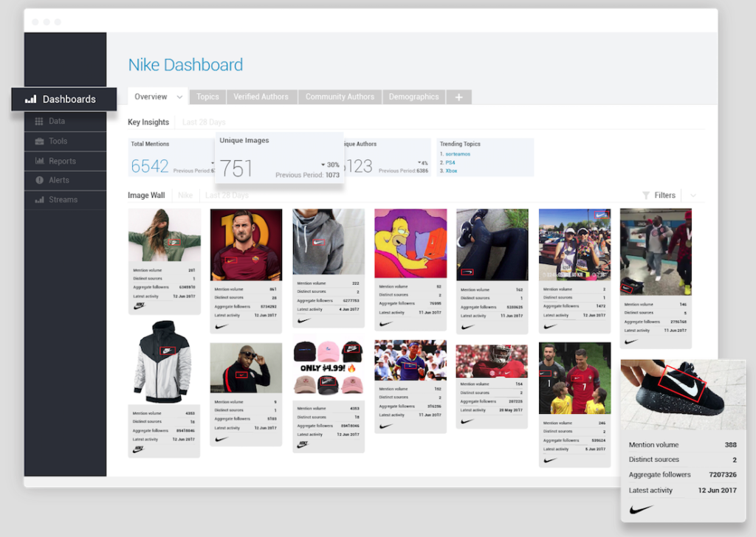Image resolution: width=756 pixels, height=537 pixels.
Task: Open trending topic PS4 link
Action: tap(450, 163)
